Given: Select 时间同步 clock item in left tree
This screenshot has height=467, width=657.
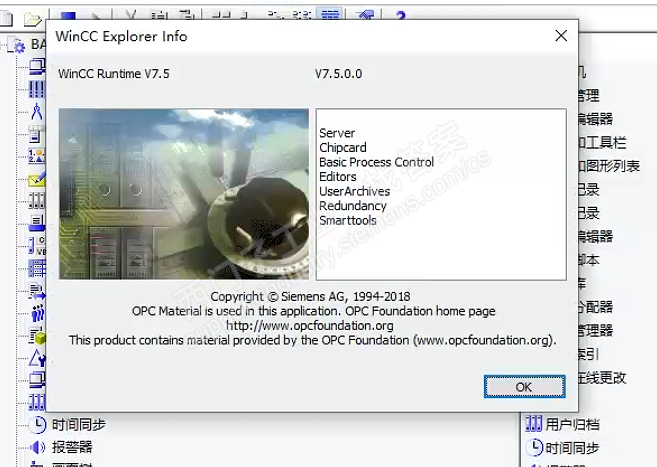Looking at the screenshot, I should coord(67,425).
